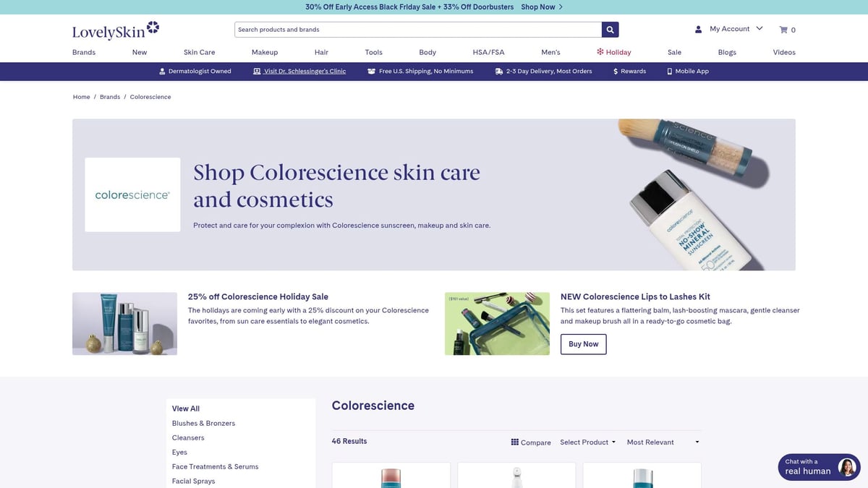The height and width of the screenshot is (488, 868).
Task: Click the LovelySkin logo
Action: pos(116,30)
